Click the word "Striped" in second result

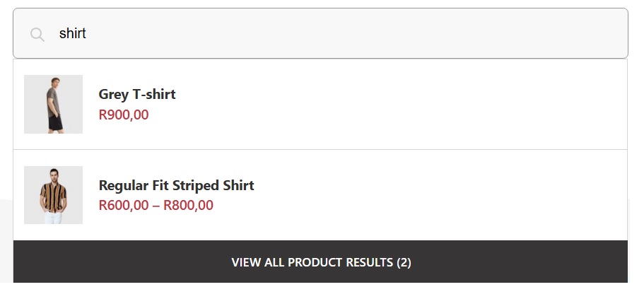coord(194,185)
